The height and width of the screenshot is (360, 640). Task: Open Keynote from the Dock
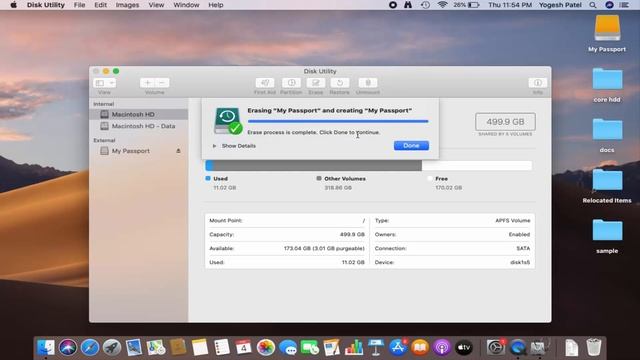376,347
